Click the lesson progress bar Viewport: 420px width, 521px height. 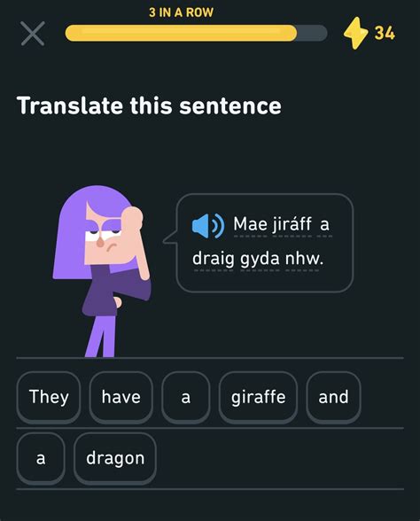(196, 33)
